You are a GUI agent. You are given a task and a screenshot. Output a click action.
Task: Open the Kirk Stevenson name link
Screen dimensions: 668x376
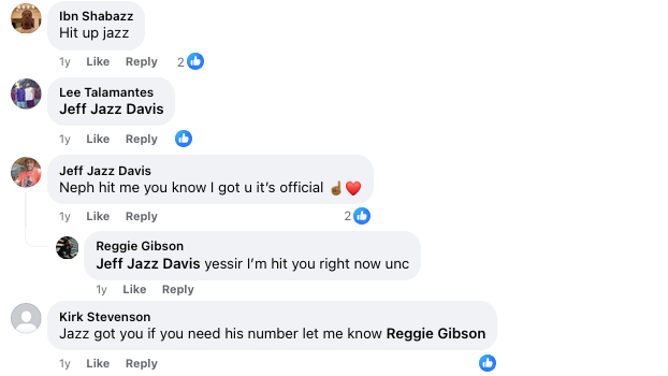click(105, 317)
